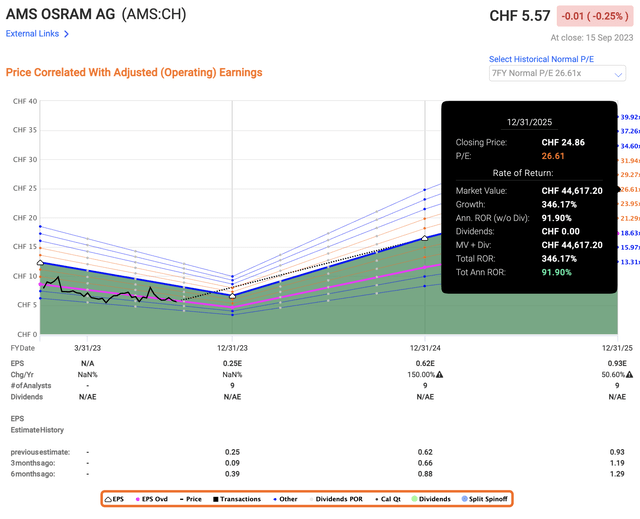Click the dropdown chevron in the Normal P/E box
Screen dimensions: 640x519
pos(618,74)
